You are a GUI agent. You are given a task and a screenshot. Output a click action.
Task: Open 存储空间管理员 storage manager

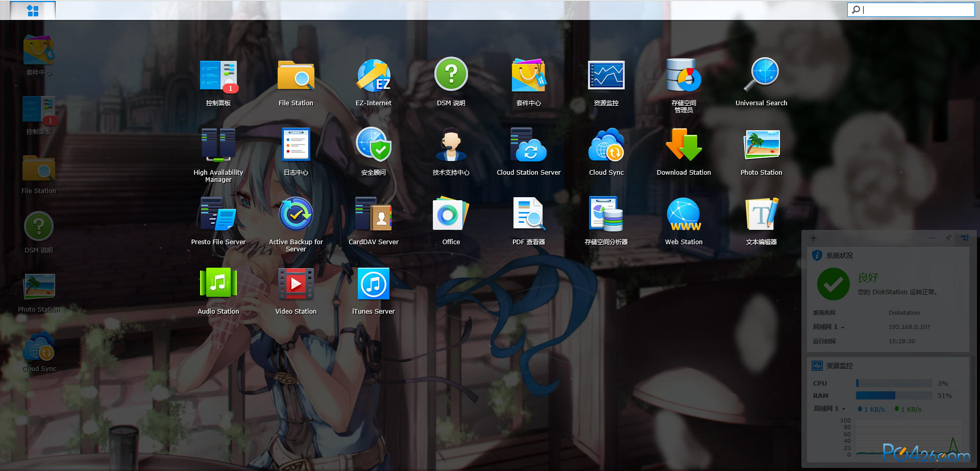pyautogui.click(x=684, y=76)
